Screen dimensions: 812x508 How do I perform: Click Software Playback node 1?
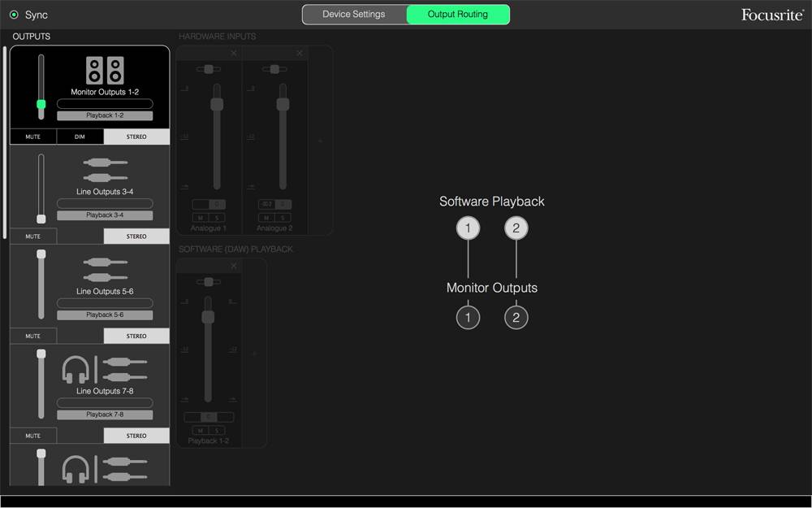click(x=468, y=228)
